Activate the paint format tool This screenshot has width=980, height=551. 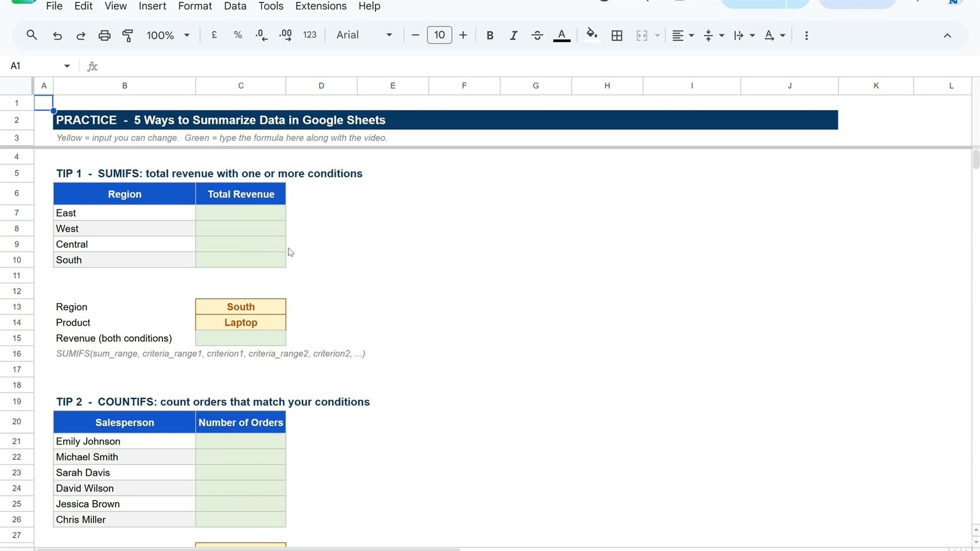click(128, 36)
